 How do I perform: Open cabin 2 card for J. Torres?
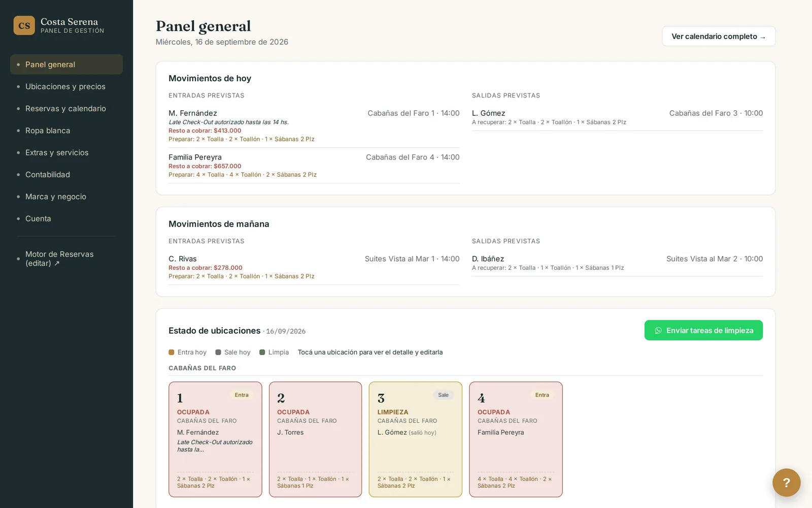click(x=315, y=439)
